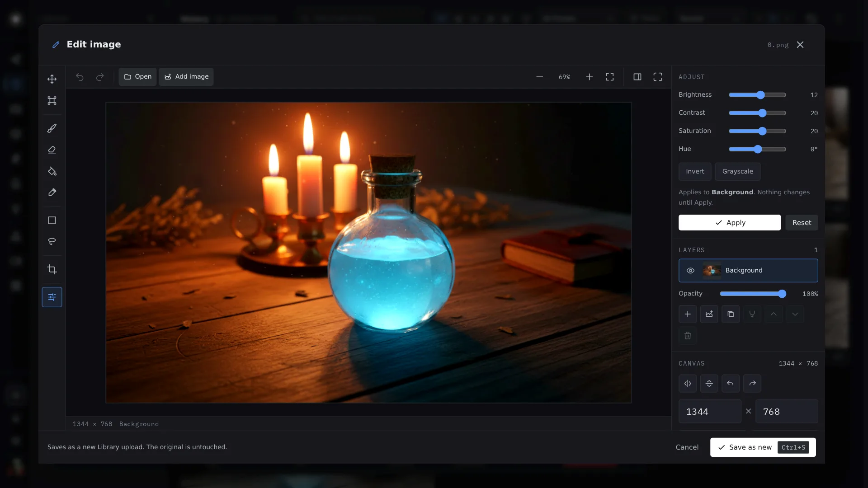Add a new layer
The image size is (868, 488).
688,314
